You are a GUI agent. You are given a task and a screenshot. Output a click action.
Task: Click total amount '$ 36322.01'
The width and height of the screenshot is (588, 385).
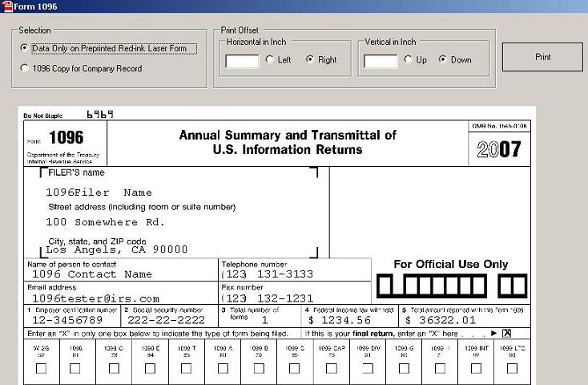point(441,320)
